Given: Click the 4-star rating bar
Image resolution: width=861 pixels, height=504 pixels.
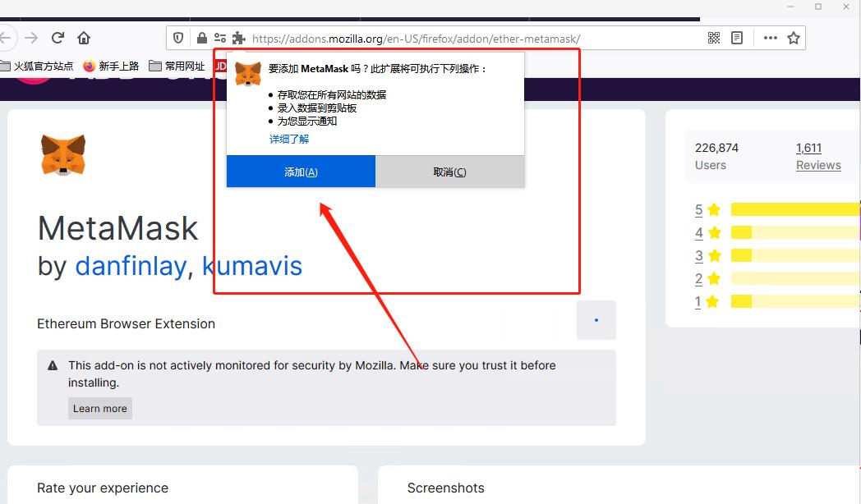Looking at the screenshot, I should (x=795, y=232).
